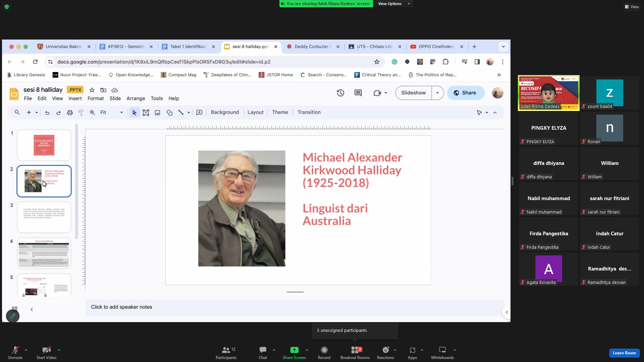Toggle the Zoom Chat panel
Image resolution: width=644 pixels, height=362 pixels.
tap(263, 353)
